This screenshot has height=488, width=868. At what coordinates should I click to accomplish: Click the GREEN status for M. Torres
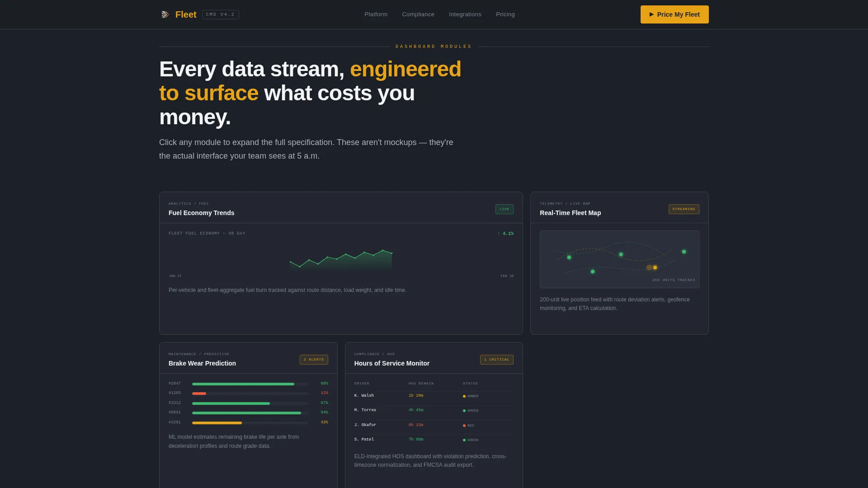coord(471,411)
